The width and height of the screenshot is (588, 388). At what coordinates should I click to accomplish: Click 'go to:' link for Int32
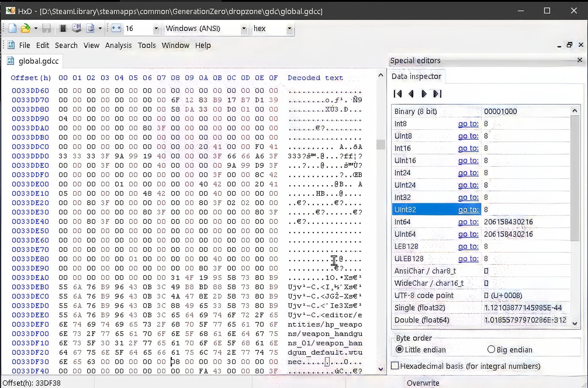pyautogui.click(x=468, y=198)
